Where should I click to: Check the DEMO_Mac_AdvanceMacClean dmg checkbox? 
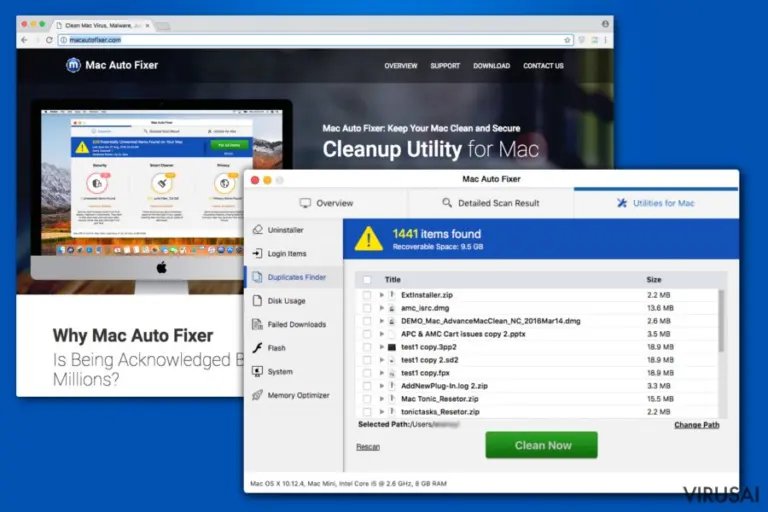point(367,321)
